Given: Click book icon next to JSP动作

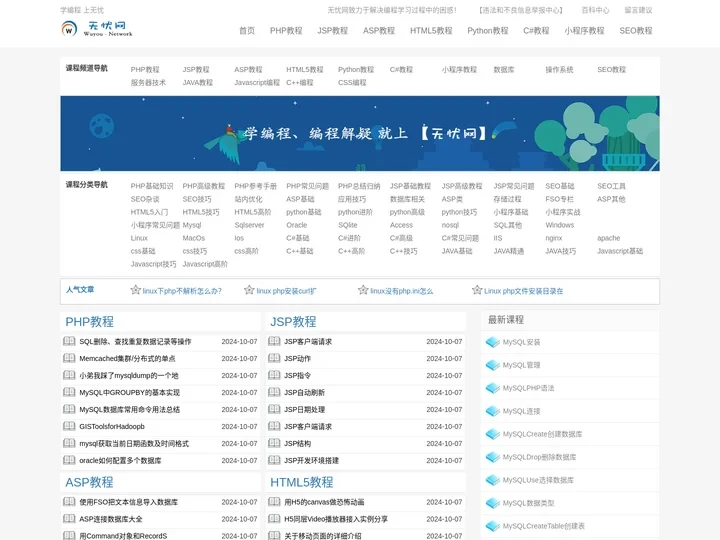Looking at the screenshot, I should click(274, 358).
